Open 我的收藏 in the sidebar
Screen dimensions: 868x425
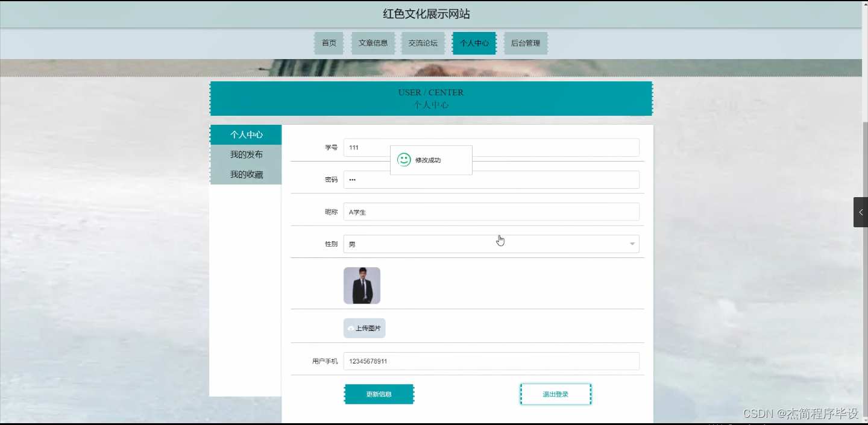pos(245,174)
